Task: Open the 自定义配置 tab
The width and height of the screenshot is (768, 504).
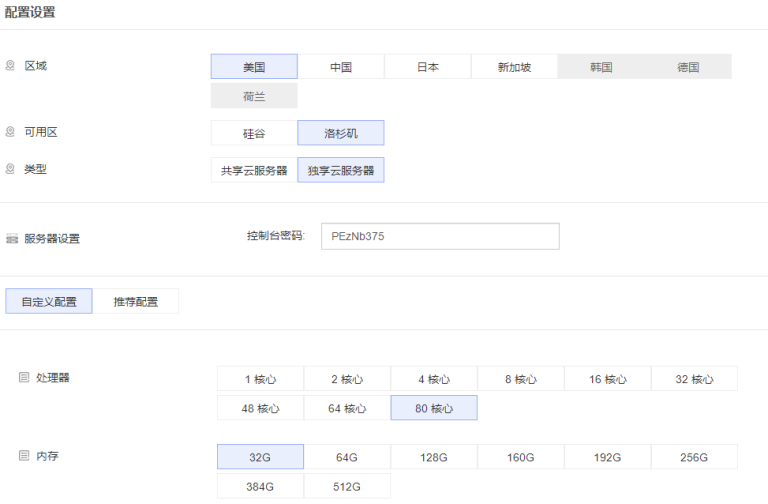Action: click(x=49, y=301)
